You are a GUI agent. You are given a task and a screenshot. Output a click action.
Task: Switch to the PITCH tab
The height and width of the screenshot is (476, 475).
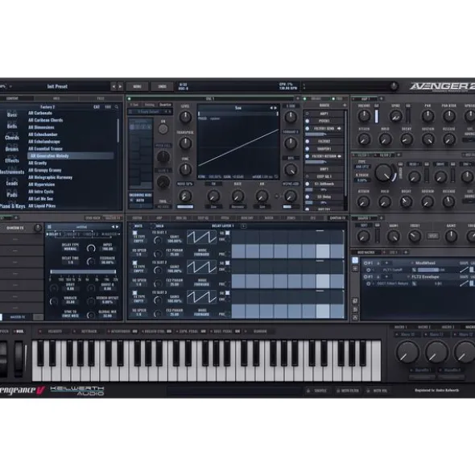point(225,218)
